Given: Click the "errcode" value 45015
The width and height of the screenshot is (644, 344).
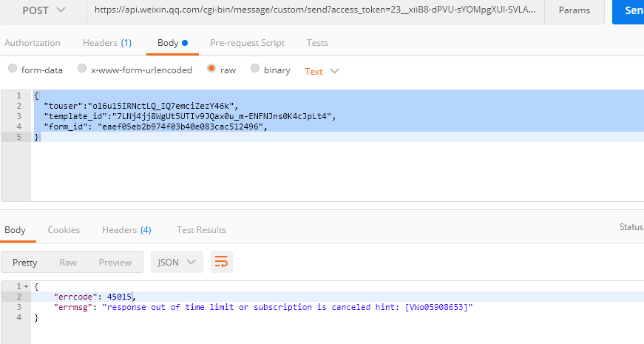Looking at the screenshot, I should (120, 297).
